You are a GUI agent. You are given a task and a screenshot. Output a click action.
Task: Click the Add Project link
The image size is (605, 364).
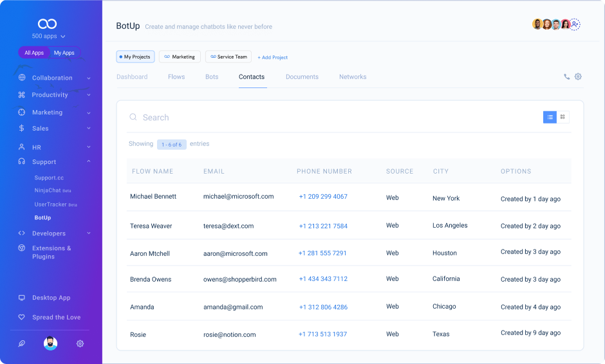click(273, 57)
